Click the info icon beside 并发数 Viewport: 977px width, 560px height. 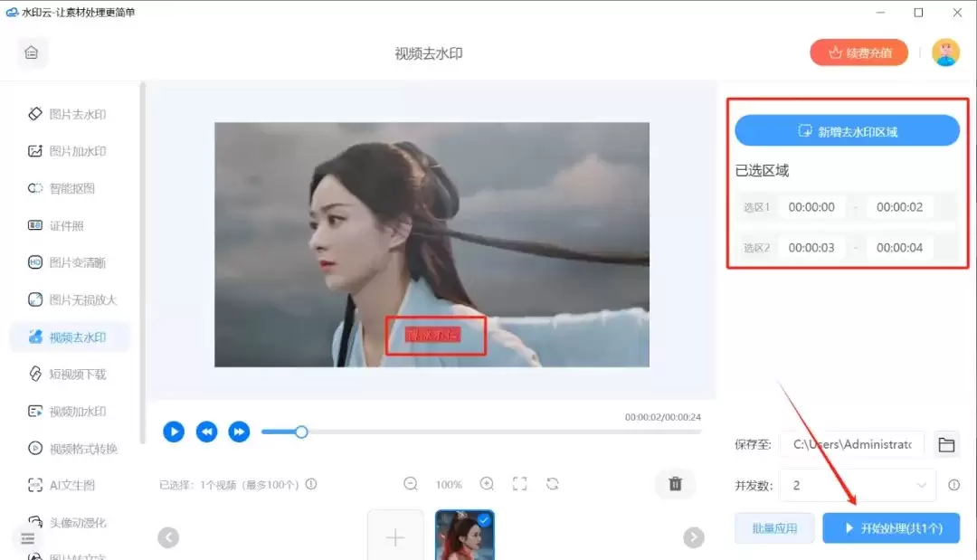click(954, 485)
